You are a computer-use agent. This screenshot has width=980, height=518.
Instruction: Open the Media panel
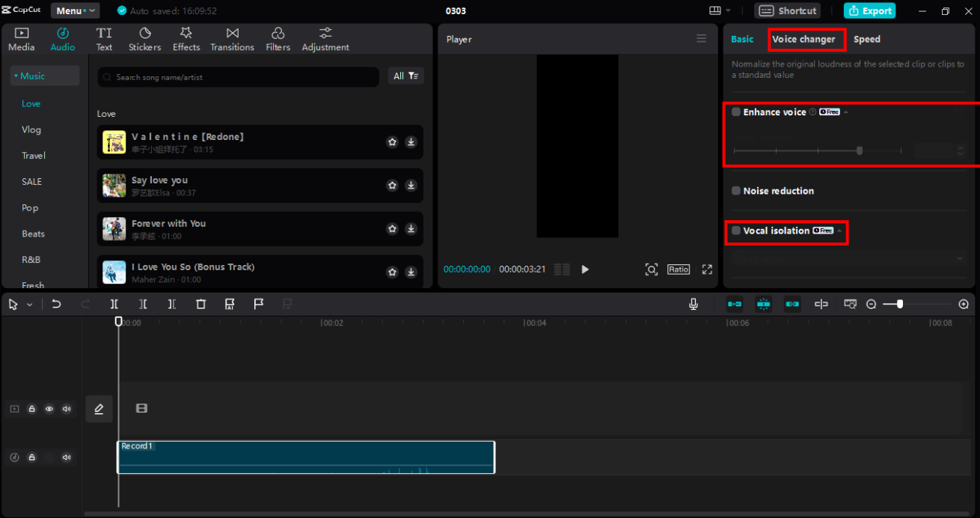coord(21,39)
